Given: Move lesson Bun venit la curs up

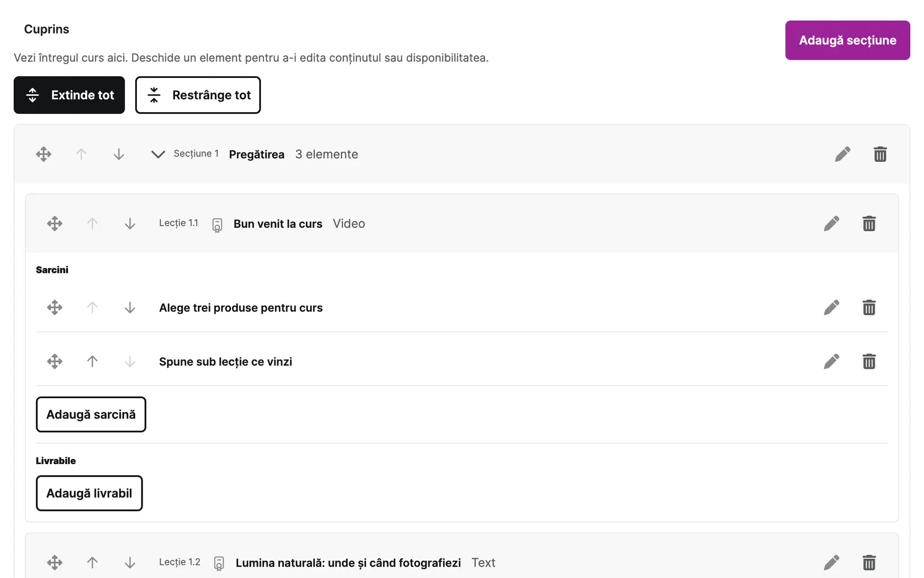Looking at the screenshot, I should click(92, 224).
